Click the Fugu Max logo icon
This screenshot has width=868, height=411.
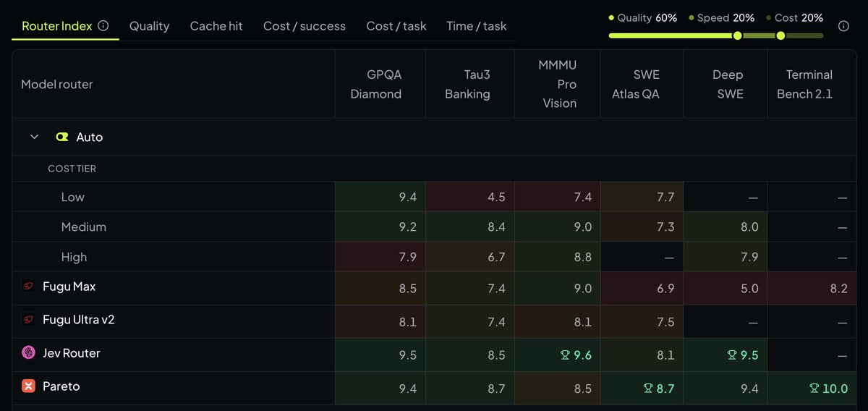tap(28, 287)
